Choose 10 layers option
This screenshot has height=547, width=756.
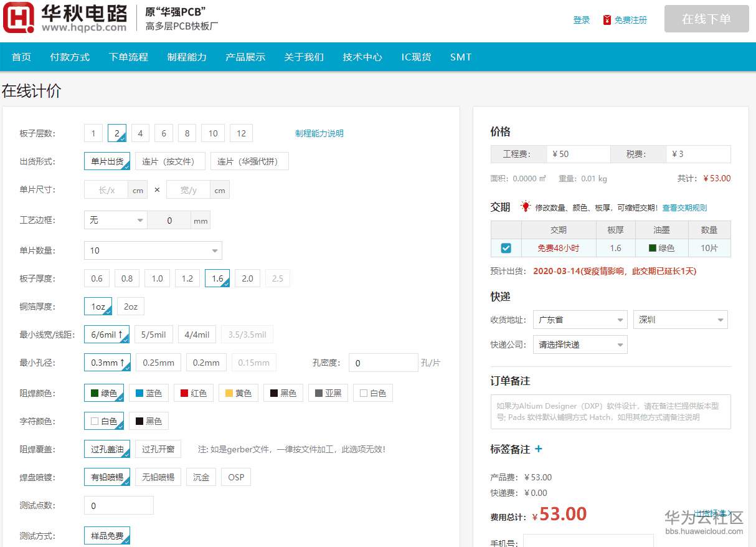213,133
